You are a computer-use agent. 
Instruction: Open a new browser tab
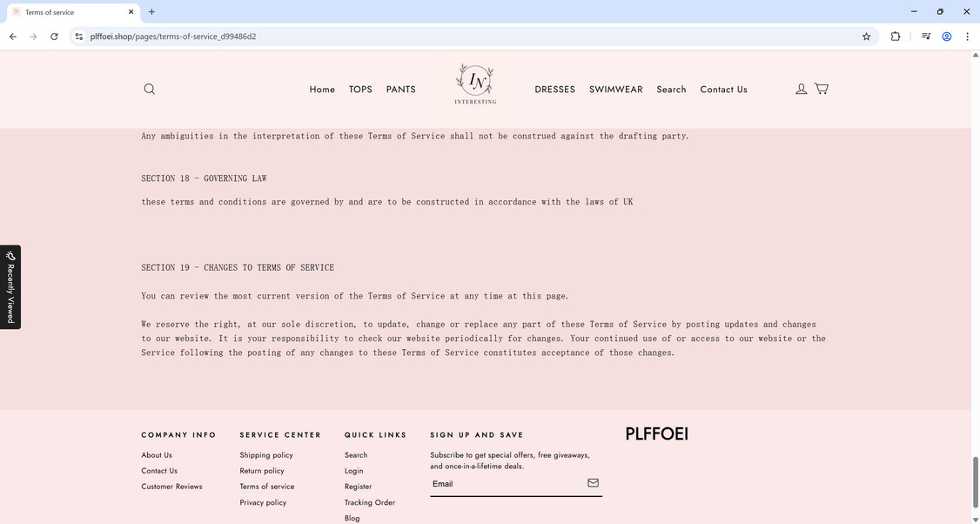[x=151, y=12]
